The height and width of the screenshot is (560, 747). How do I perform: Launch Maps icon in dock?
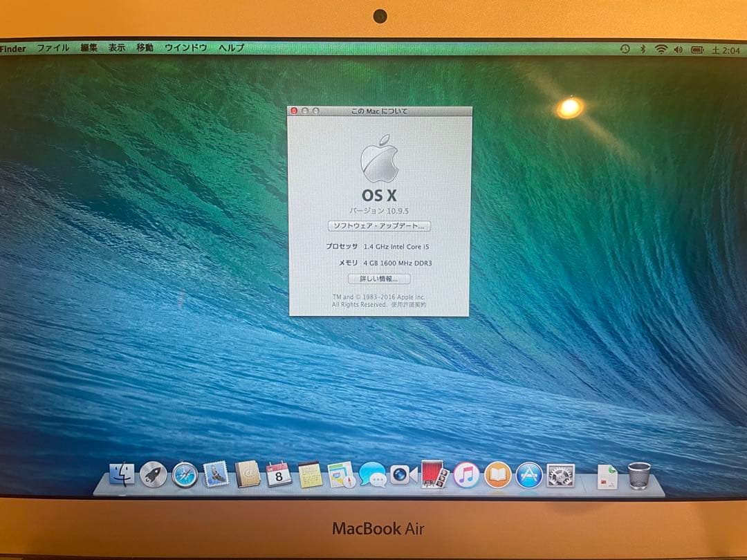(342, 475)
